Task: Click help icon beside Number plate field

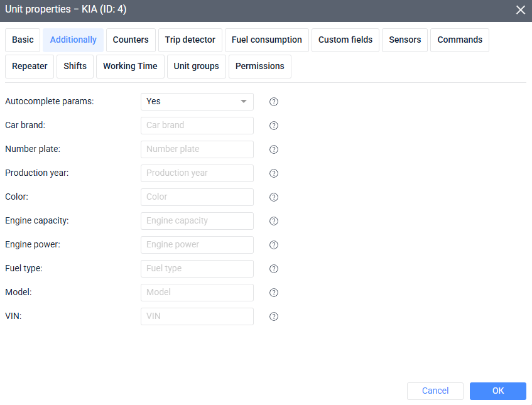Action: (x=274, y=149)
